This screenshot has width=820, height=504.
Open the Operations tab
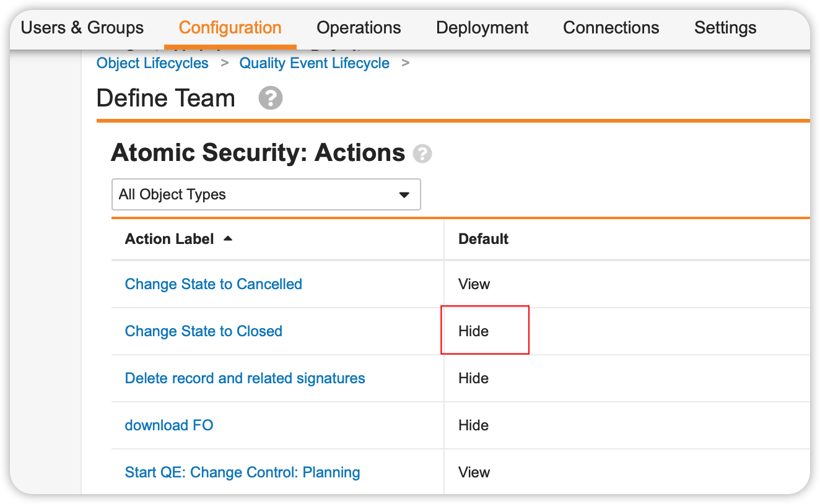[x=359, y=28]
